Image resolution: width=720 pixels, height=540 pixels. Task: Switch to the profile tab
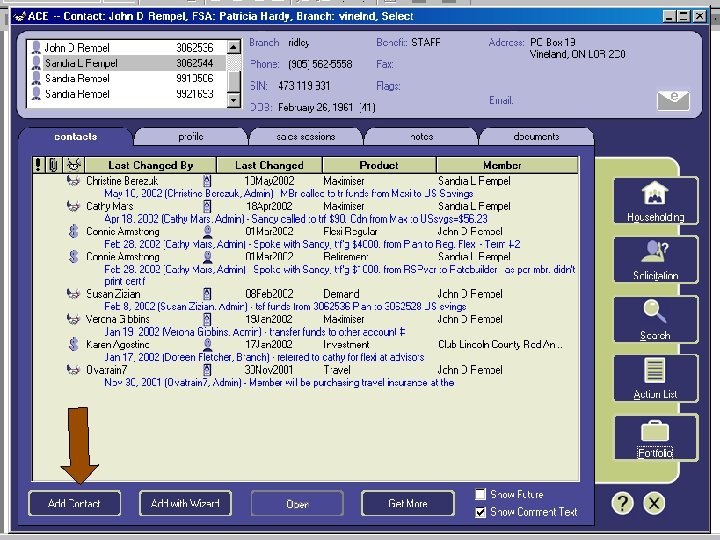[x=191, y=137]
